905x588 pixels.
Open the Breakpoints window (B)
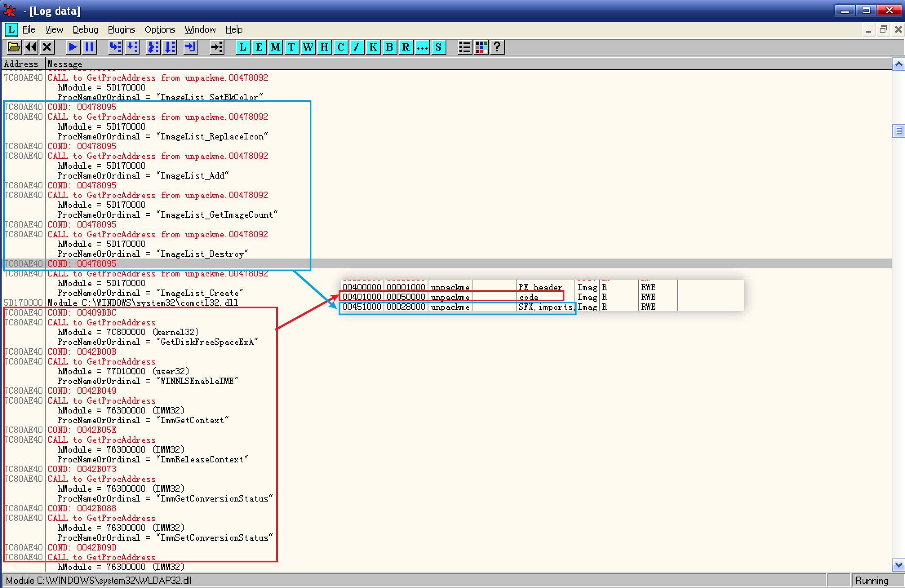coord(389,47)
